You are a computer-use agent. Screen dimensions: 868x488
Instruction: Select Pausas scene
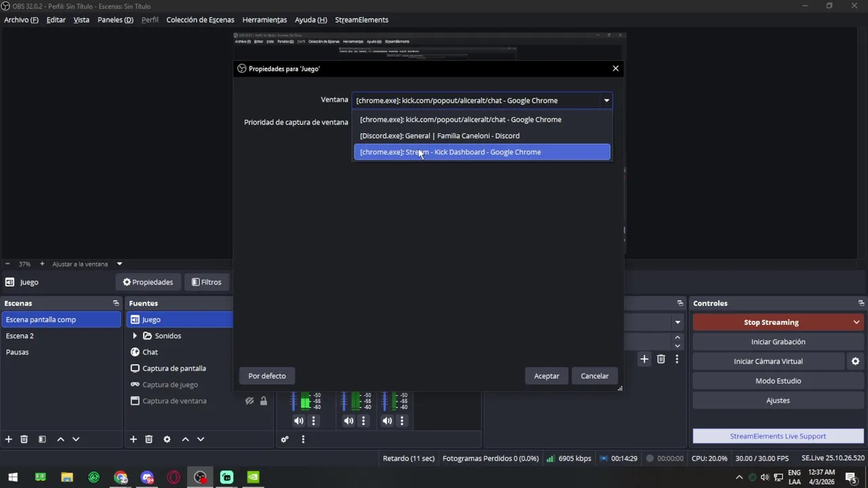[x=61, y=352]
